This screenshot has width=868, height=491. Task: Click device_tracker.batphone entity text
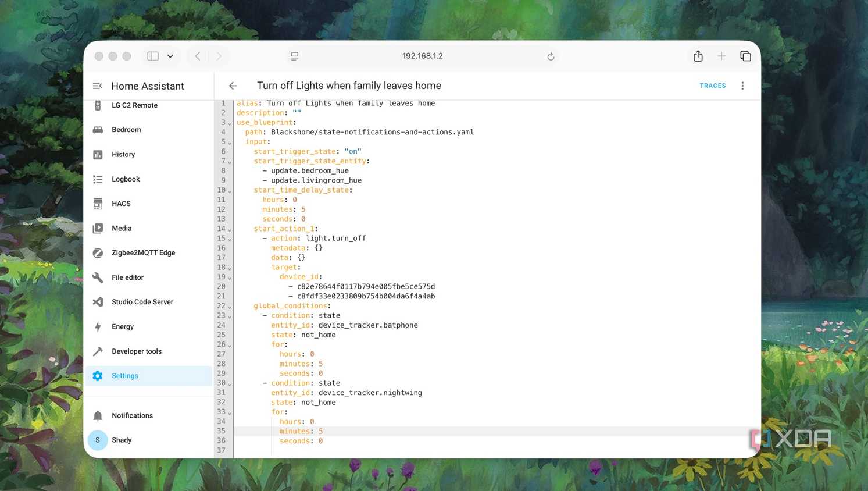pyautogui.click(x=368, y=325)
